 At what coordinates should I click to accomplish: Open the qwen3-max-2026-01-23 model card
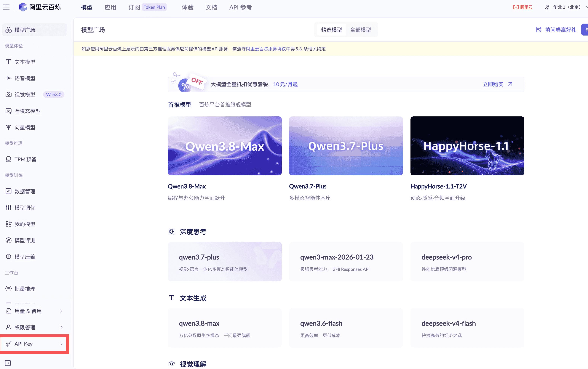click(x=346, y=262)
